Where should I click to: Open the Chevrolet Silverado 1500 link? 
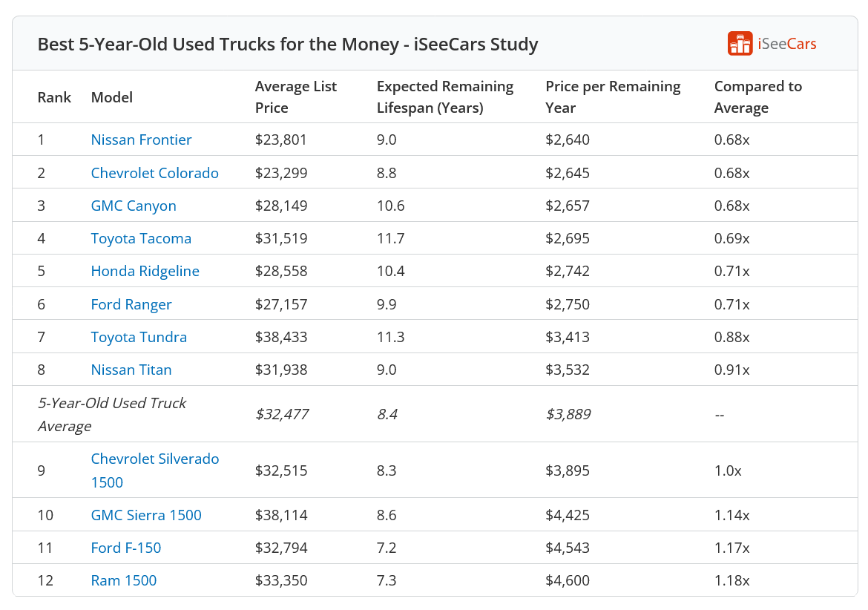(154, 470)
